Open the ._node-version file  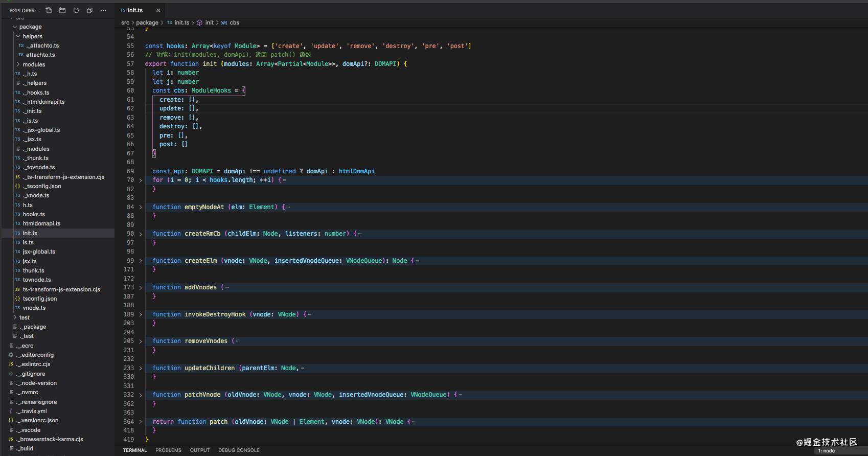(36, 383)
